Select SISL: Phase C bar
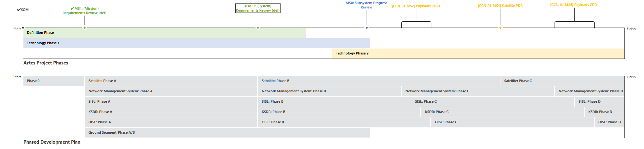 pyautogui.click(x=493, y=102)
